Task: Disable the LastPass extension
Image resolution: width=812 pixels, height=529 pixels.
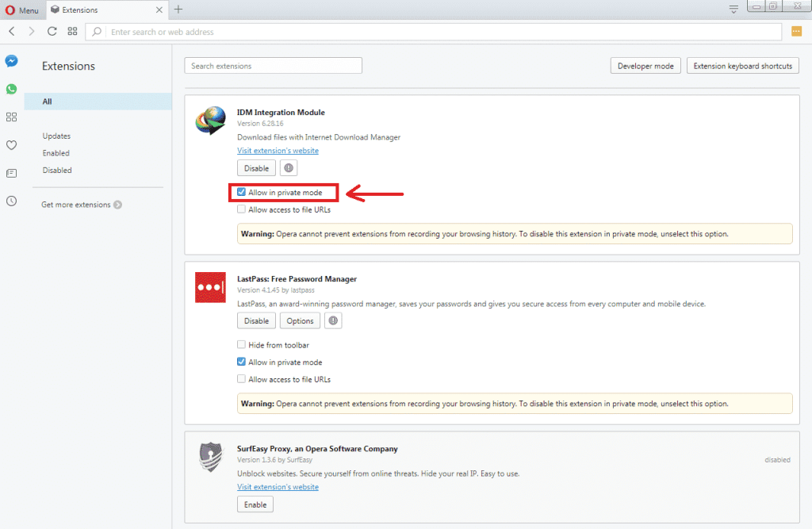Action: (256, 320)
